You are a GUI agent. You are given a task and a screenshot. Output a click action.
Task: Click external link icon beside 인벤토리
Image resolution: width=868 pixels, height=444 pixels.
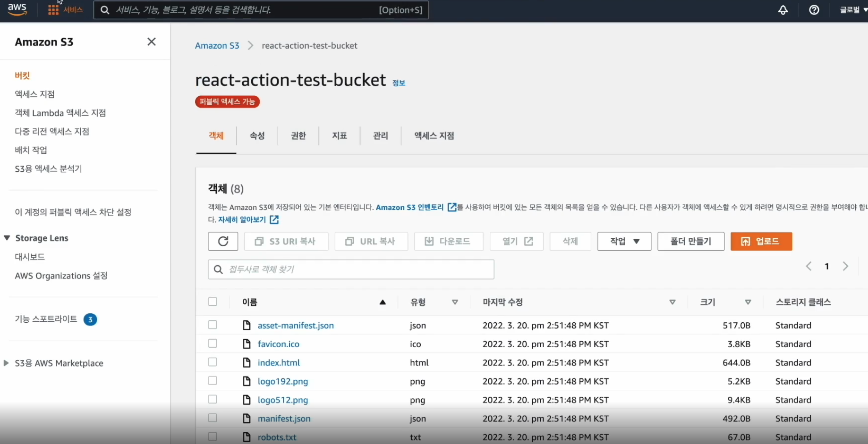[452, 207]
